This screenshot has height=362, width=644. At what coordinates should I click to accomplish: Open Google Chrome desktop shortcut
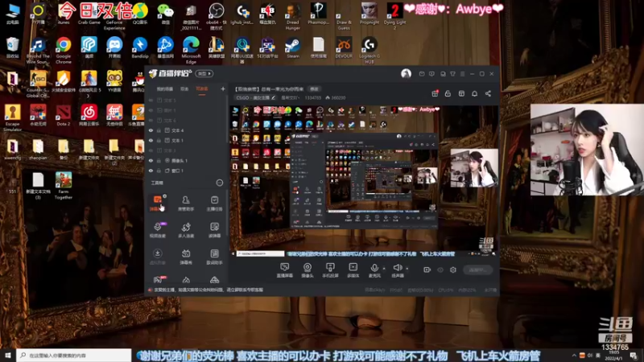[x=64, y=50]
